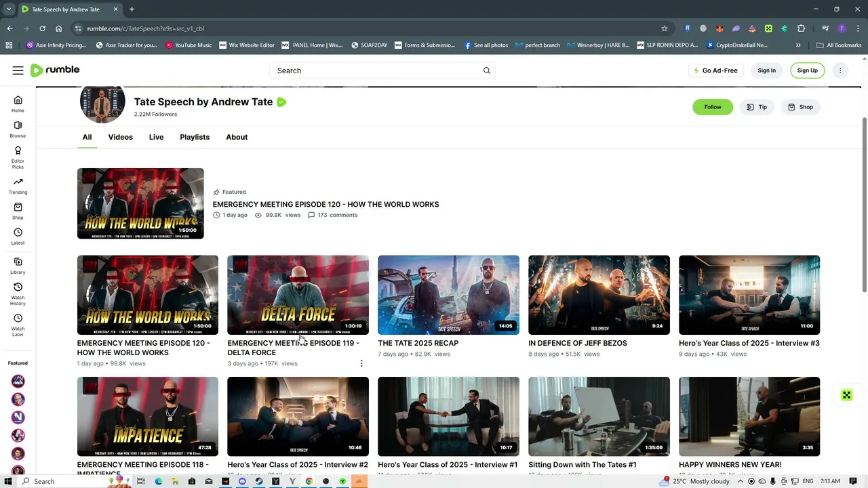Switch to the About tab
Image resolution: width=868 pixels, height=488 pixels.
click(x=237, y=137)
